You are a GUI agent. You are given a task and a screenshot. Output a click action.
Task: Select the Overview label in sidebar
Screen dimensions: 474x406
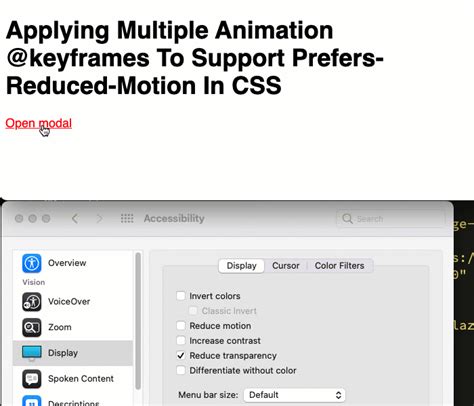(x=67, y=263)
